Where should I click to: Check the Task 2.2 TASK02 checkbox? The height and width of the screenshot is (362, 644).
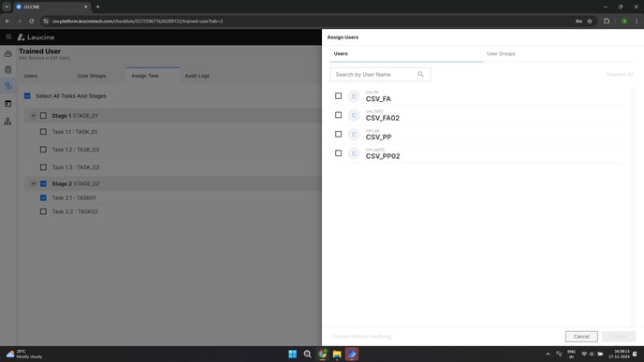43,211
